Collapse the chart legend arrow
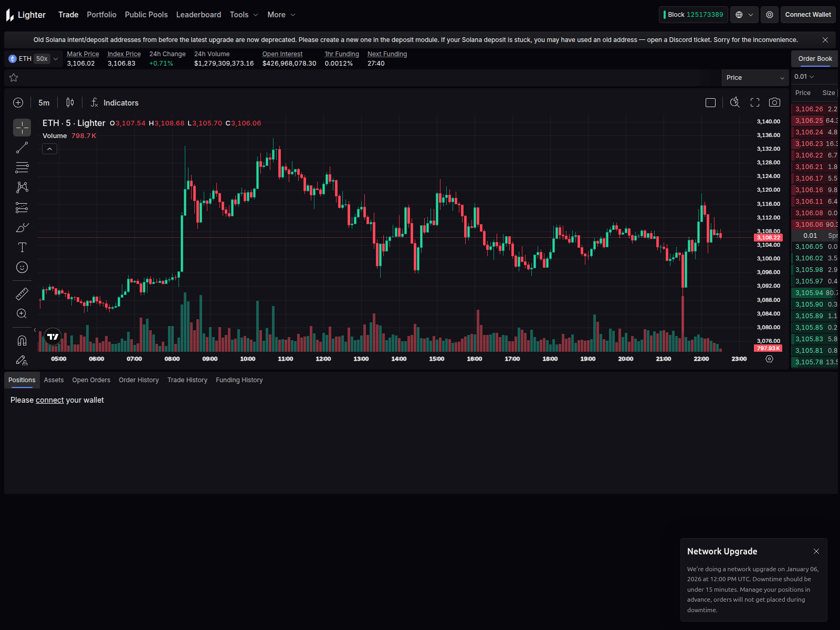840x630 pixels. click(49, 149)
